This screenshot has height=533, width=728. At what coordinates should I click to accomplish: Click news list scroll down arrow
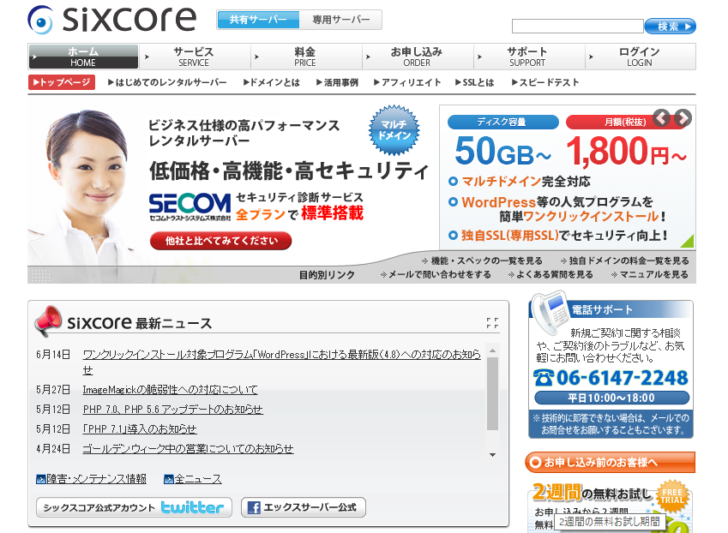click(493, 455)
